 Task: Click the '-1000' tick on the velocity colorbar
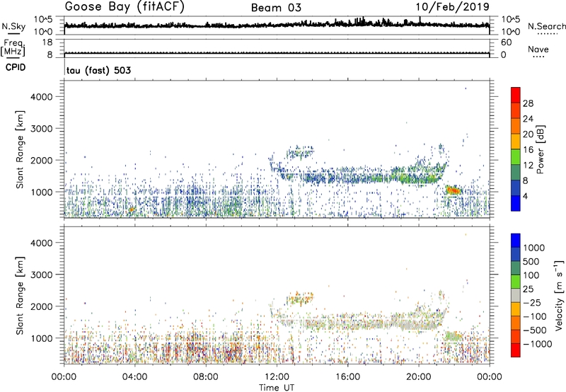537,344
